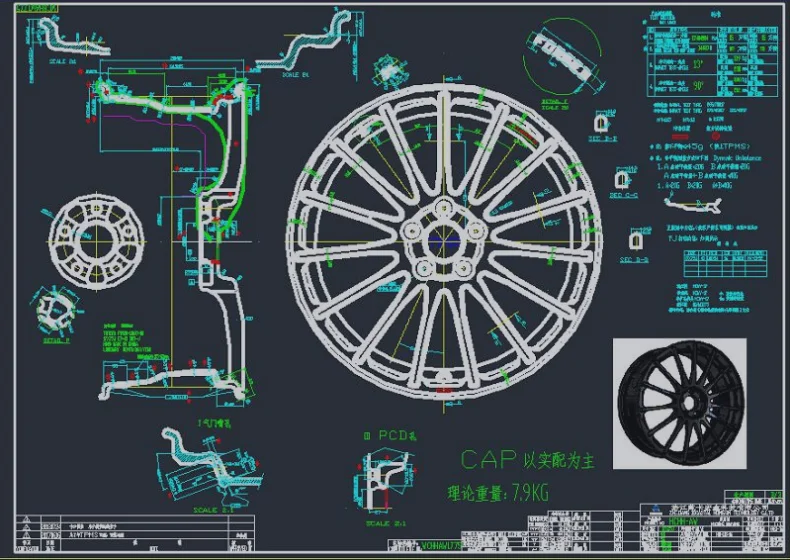790x560 pixels.
Task: Click the lower-left underlined DETAIL label
Action: [56, 341]
